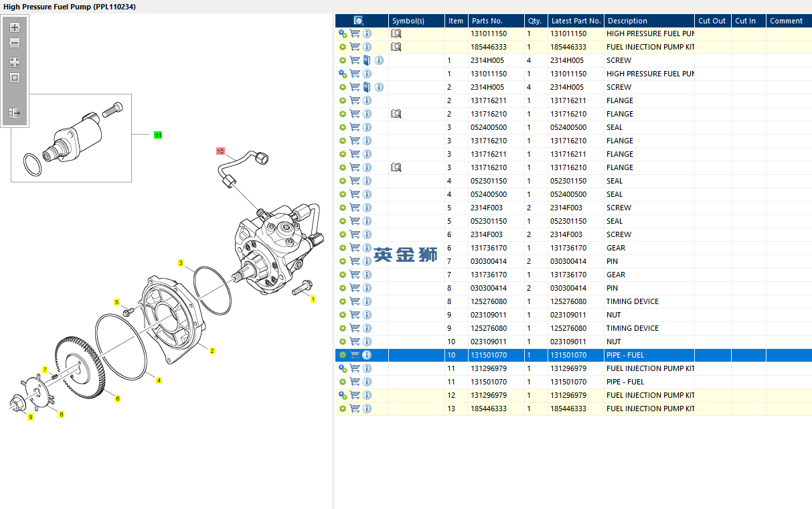
Task: Click part number 2314F003 in item 6 row
Action: pyautogui.click(x=487, y=234)
